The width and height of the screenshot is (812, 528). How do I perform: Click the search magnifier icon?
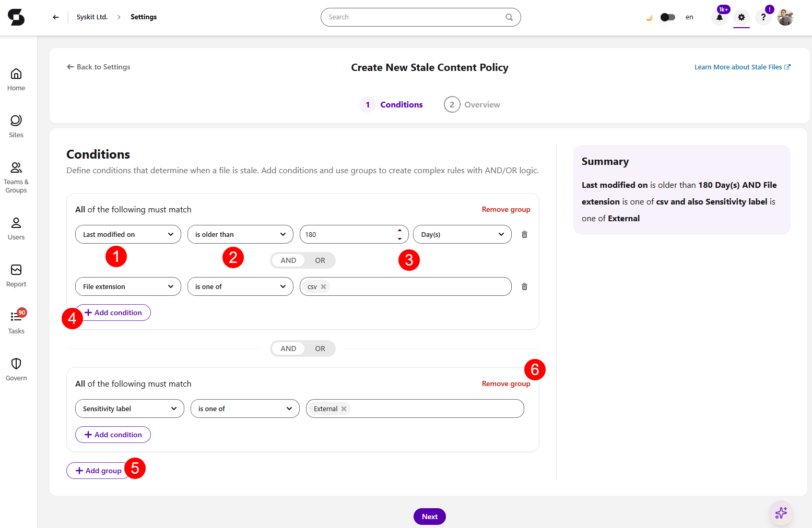click(x=509, y=17)
